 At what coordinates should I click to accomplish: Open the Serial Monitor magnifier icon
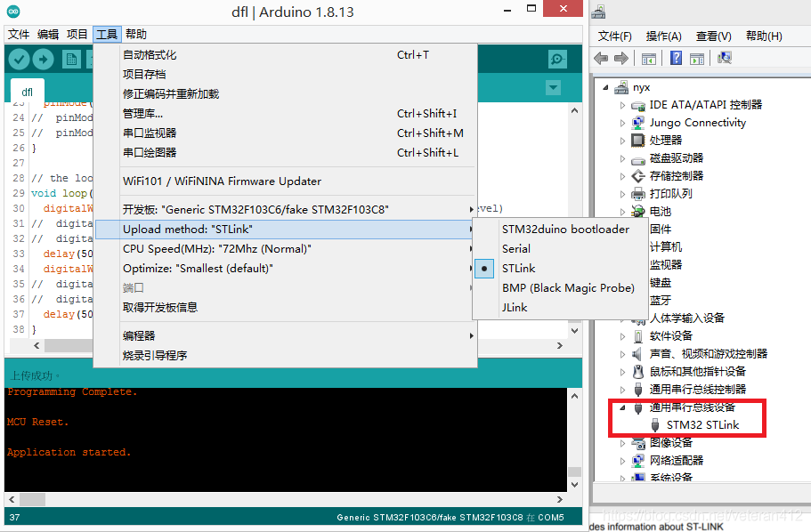[x=556, y=59]
